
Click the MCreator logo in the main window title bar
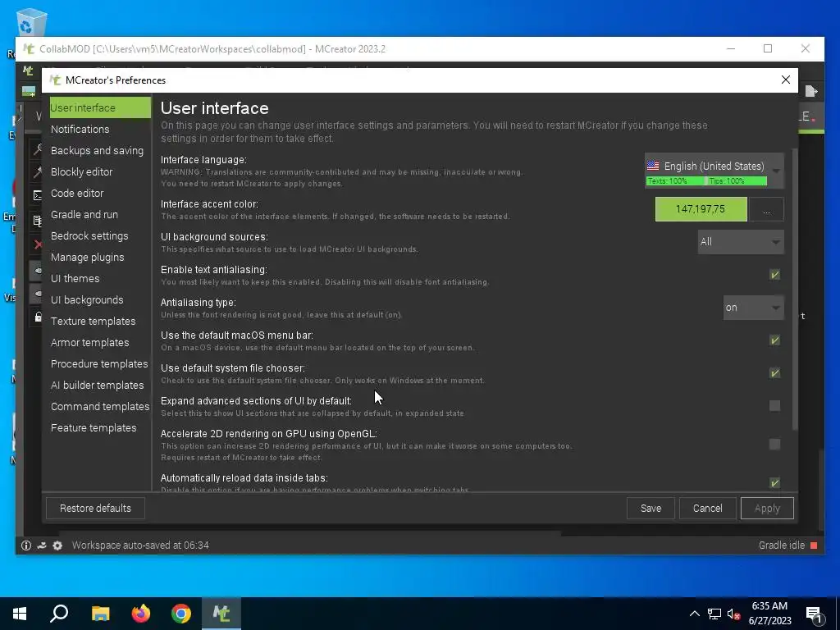click(x=29, y=48)
